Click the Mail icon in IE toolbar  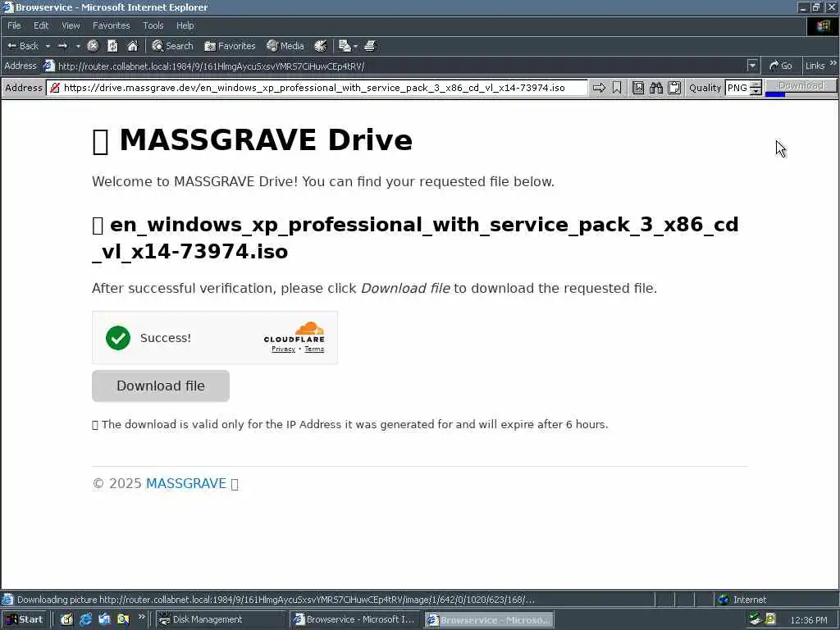[x=344, y=46]
